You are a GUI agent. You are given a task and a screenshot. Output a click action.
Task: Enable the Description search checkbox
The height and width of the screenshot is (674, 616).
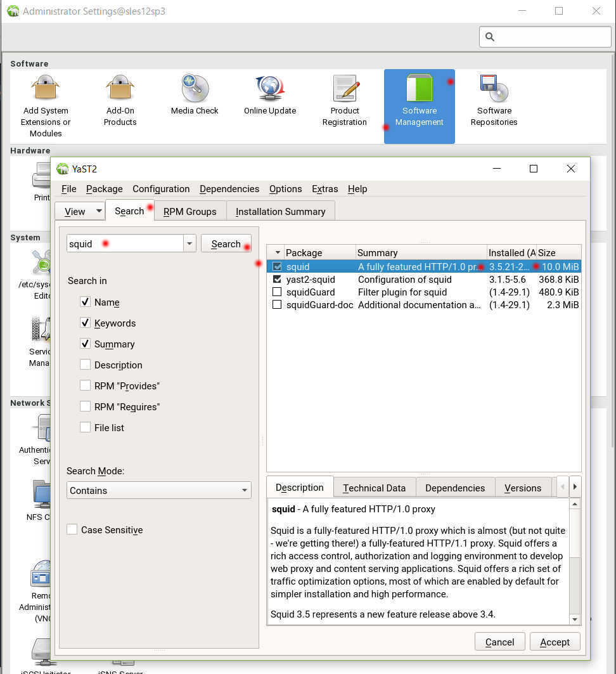pos(85,365)
